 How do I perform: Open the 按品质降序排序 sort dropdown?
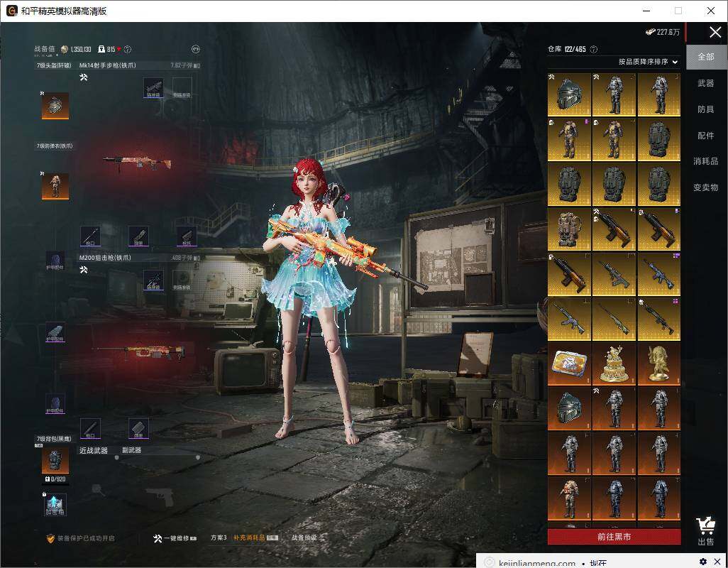coord(648,62)
